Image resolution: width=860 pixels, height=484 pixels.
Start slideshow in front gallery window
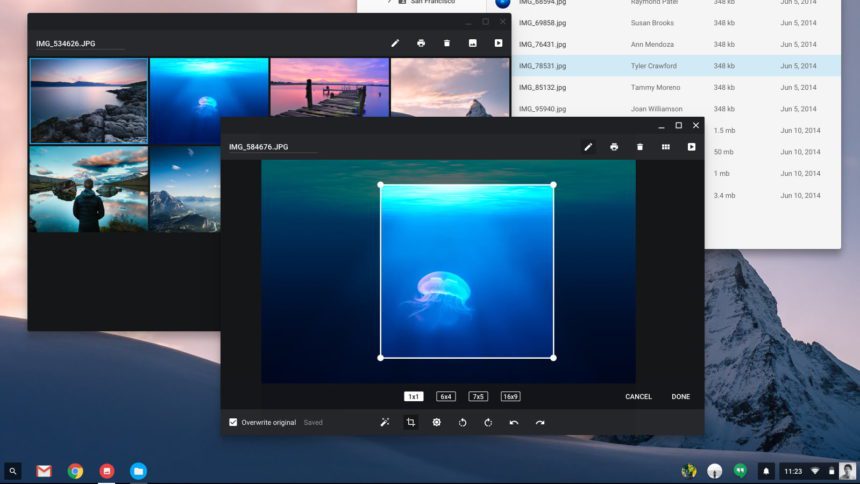(x=691, y=147)
